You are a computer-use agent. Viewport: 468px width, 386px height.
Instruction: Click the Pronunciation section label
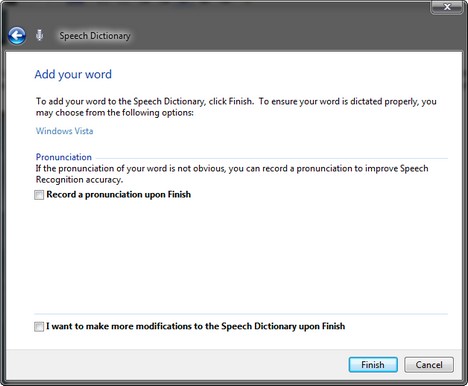64,157
